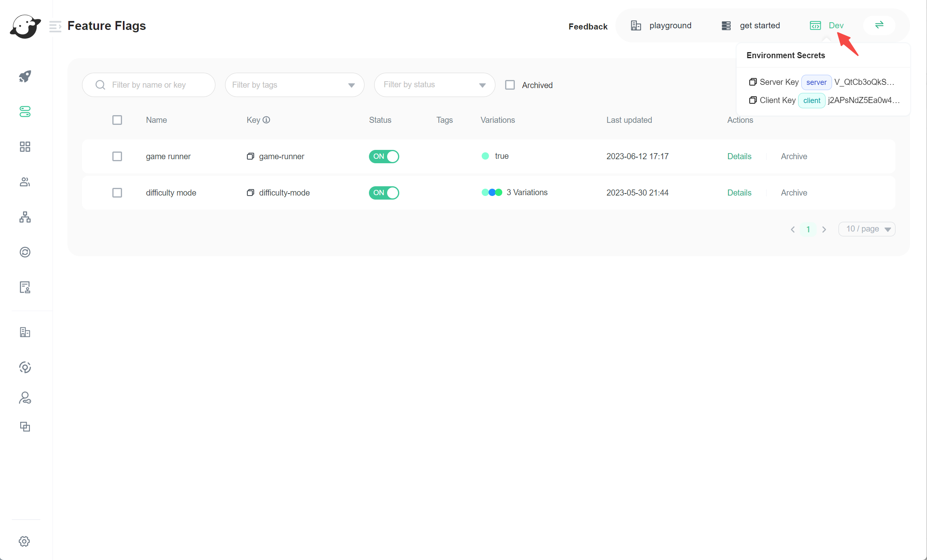
Task: Open the Filter by tags dropdown
Action: (x=295, y=85)
